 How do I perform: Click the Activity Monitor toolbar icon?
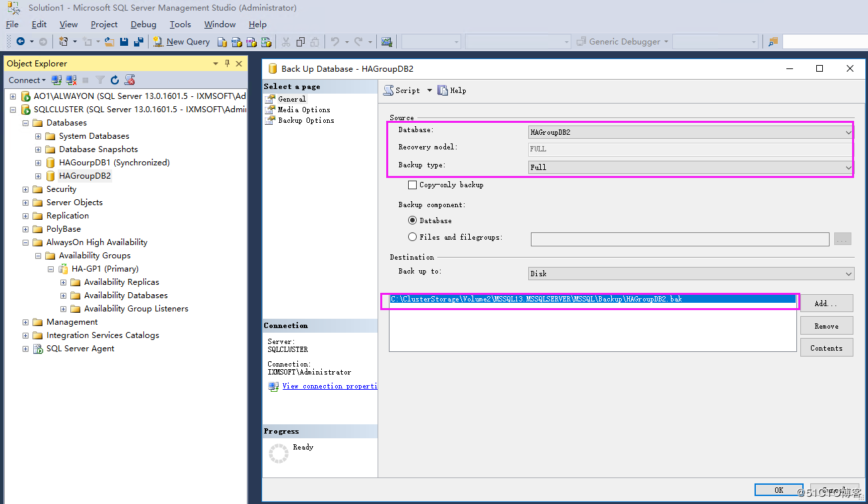pos(386,41)
